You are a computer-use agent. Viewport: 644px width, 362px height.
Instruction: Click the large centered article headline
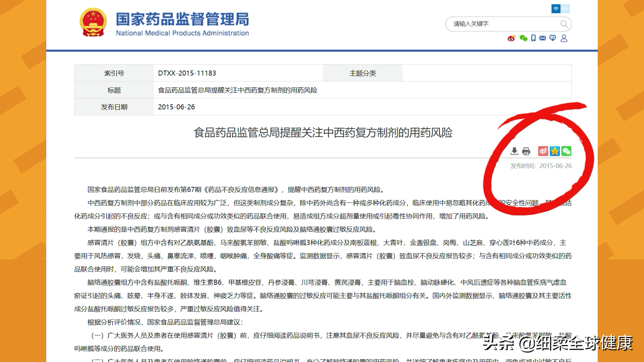(323, 133)
